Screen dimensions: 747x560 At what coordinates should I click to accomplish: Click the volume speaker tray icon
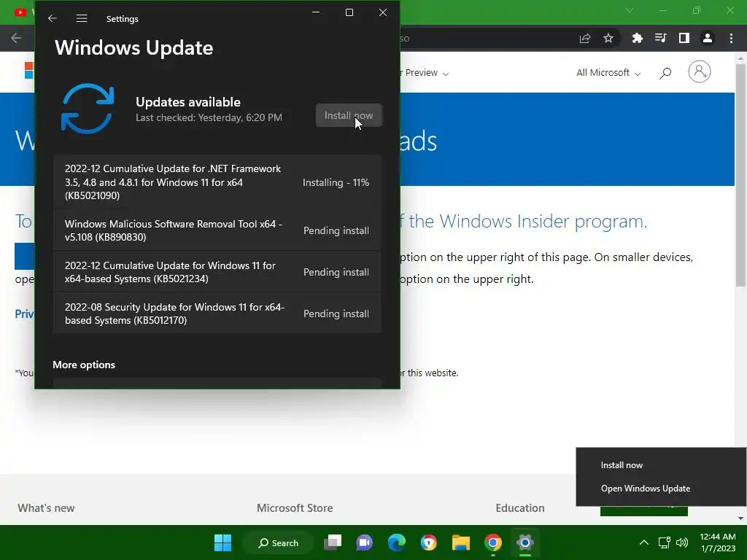pos(682,542)
